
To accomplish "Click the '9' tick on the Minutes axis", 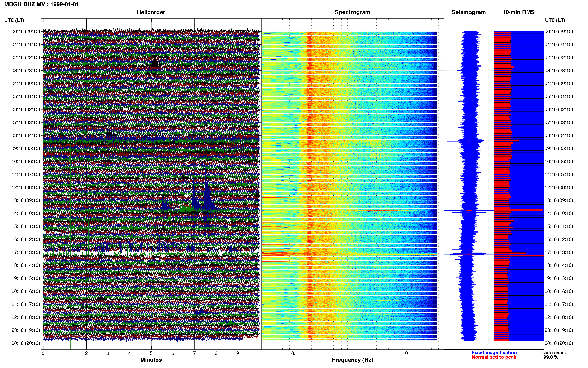I will pyautogui.click(x=238, y=353).
